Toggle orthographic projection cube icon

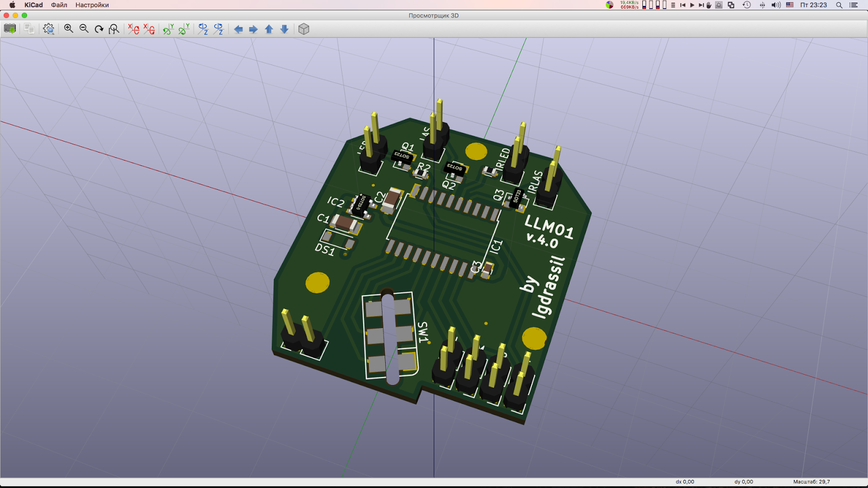[304, 29]
